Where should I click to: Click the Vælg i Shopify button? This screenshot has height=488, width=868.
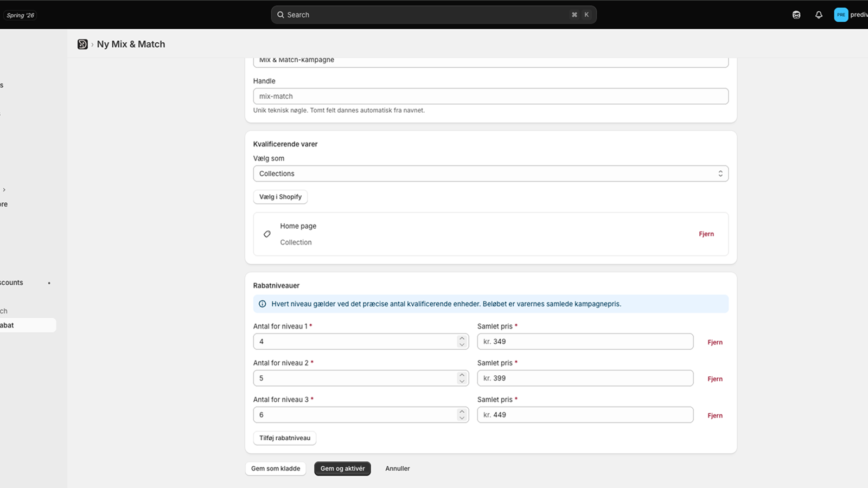280,197
